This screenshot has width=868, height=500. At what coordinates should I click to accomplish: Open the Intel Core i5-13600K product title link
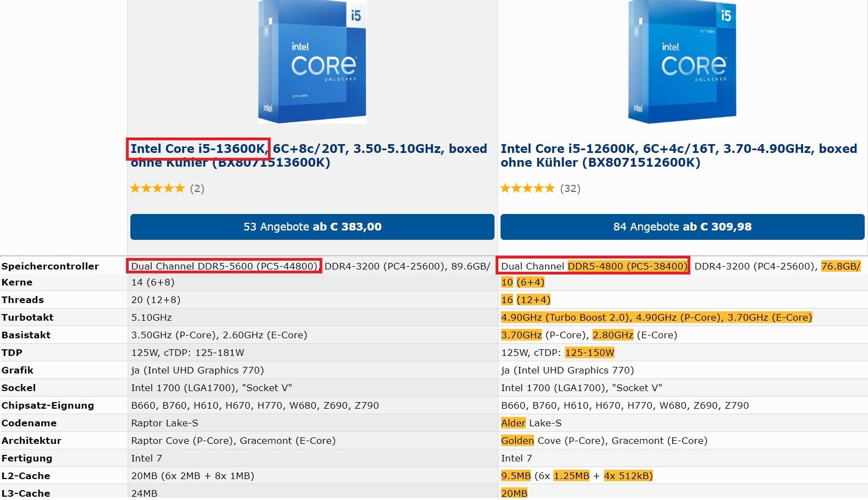pyautogui.click(x=309, y=155)
